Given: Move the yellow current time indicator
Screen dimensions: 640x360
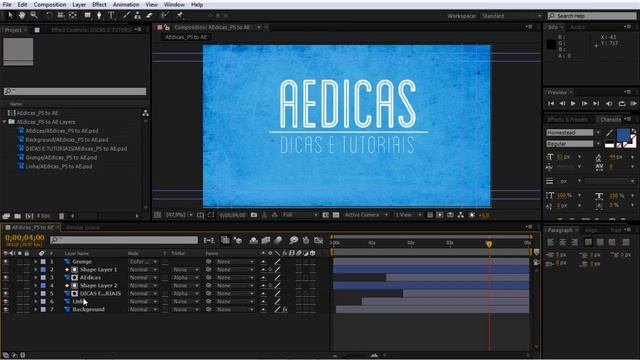Looking at the screenshot, I should click(489, 244).
